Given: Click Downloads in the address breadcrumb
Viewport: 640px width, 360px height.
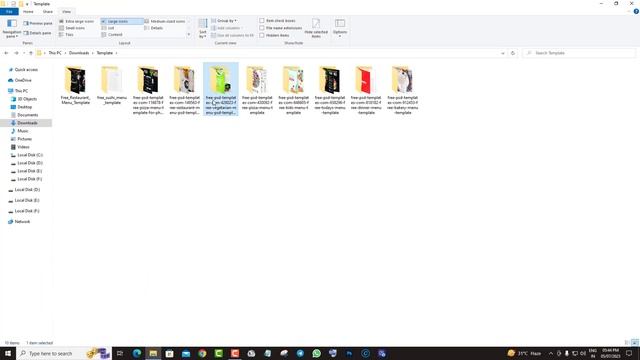Looking at the screenshot, I should coord(79,53).
